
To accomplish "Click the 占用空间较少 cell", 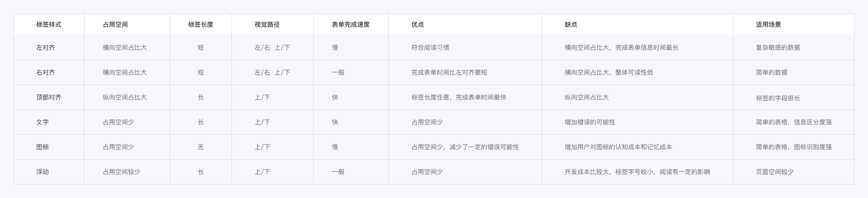I will point(122,172).
